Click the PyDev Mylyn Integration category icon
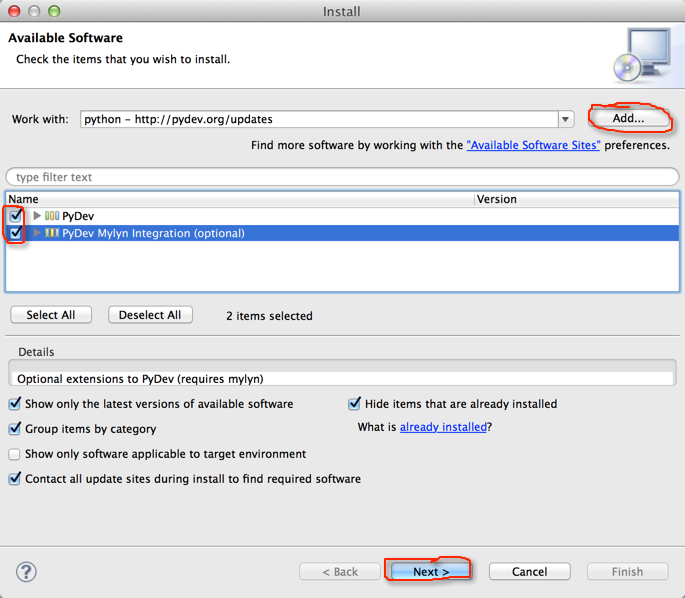This screenshot has height=598, width=685. pyautogui.click(x=52, y=233)
